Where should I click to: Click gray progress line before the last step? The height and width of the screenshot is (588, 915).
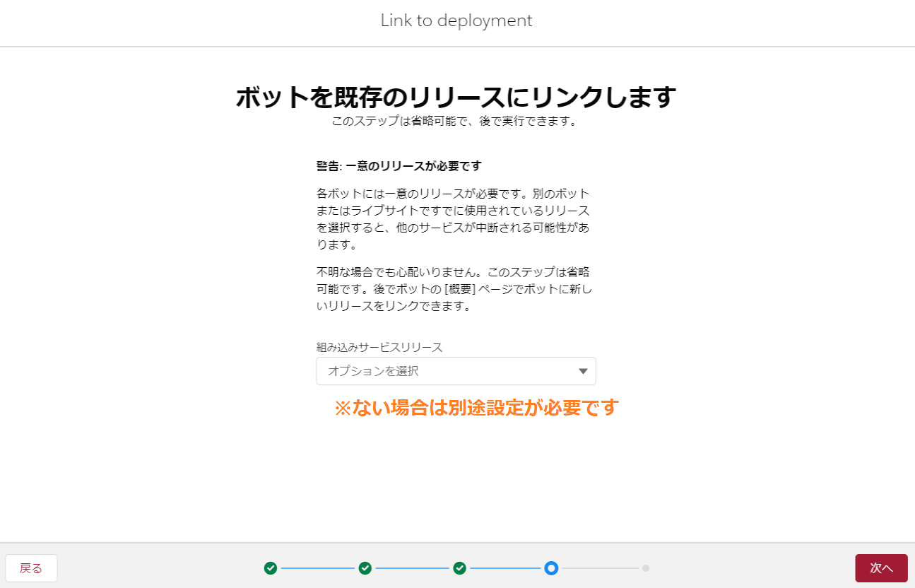(x=601, y=568)
